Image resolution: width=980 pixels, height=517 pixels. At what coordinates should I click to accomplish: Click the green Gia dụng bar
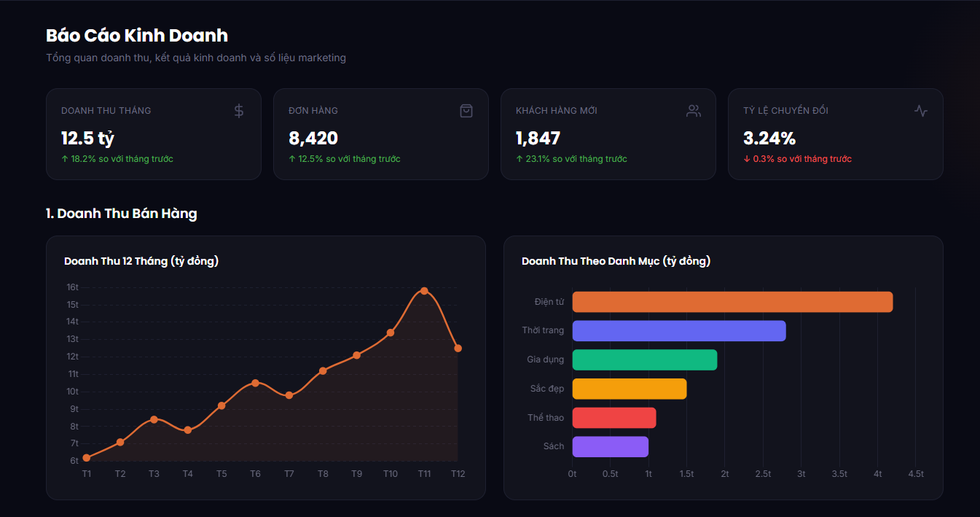coord(645,359)
